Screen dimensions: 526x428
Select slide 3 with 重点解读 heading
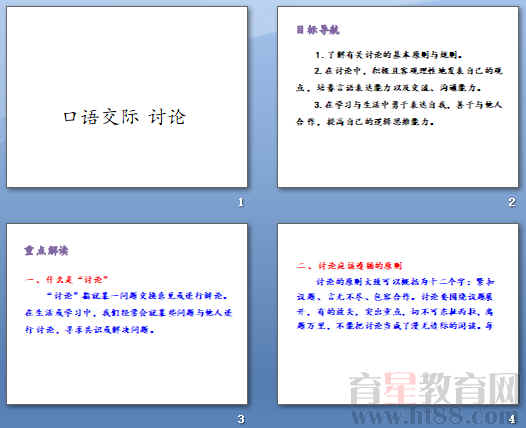pyautogui.click(x=127, y=314)
